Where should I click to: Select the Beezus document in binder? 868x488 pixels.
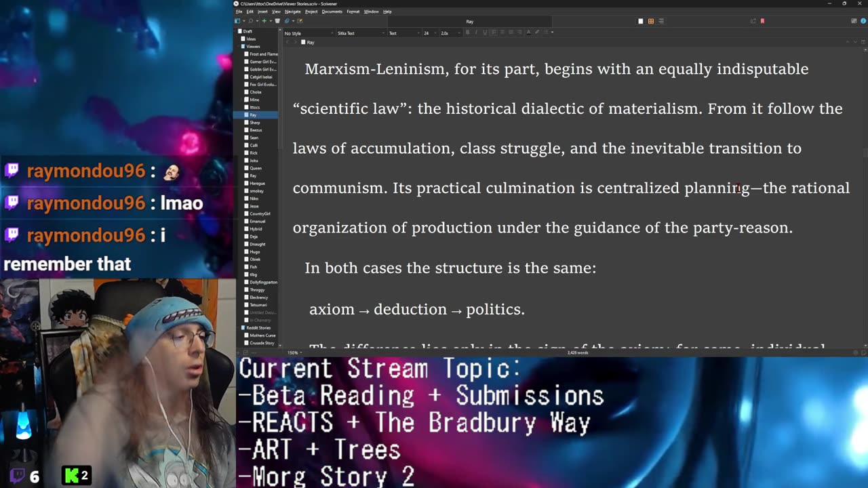(x=256, y=130)
